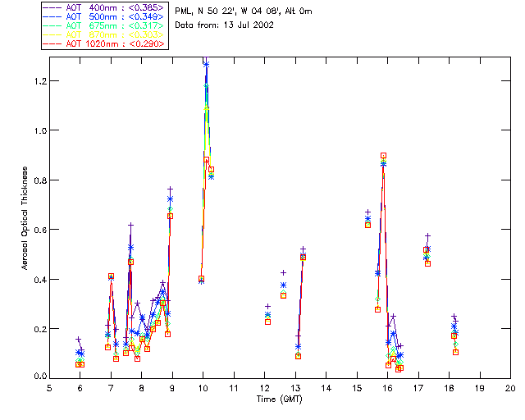525x420 pixels.
Task: Click the 'Aerosol Optical Thickness' y-axis title
Action: tap(25, 217)
